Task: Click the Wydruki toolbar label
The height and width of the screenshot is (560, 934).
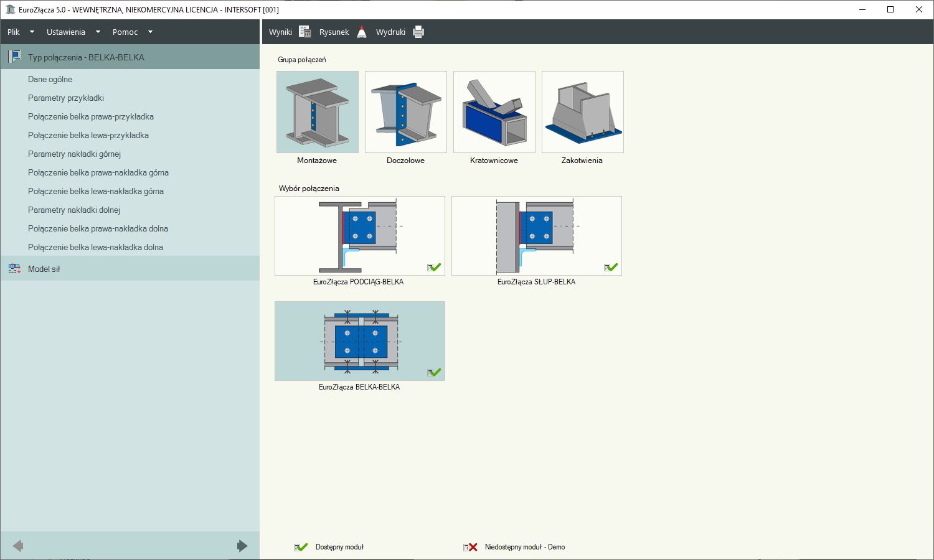Action: pyautogui.click(x=390, y=32)
